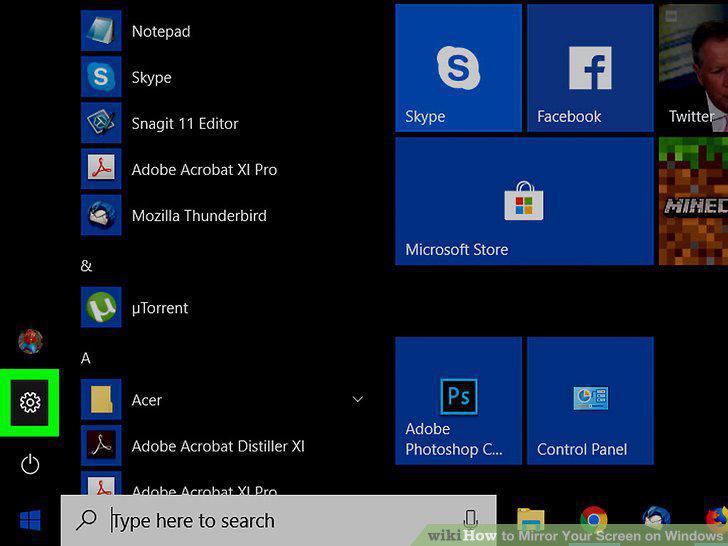Click the Skype tile
The width and height of the screenshot is (728, 546).
pyautogui.click(x=458, y=68)
